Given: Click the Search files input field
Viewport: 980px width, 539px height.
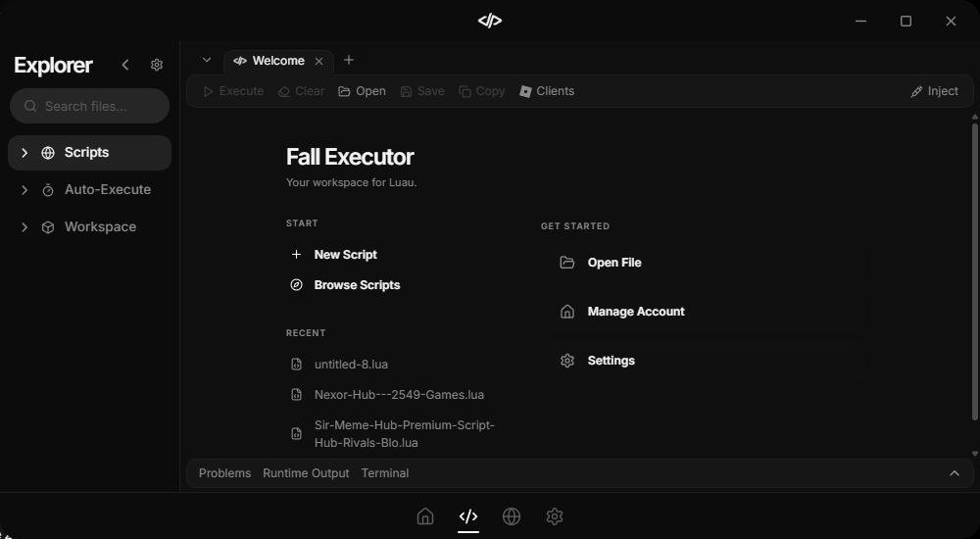Looking at the screenshot, I should point(89,106).
